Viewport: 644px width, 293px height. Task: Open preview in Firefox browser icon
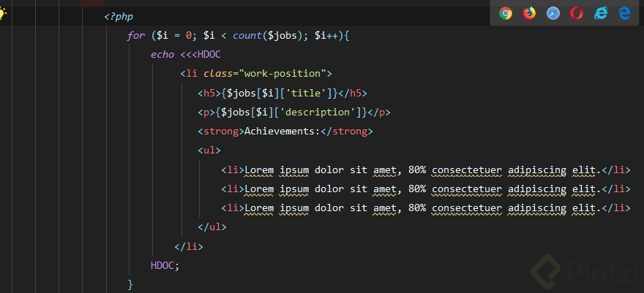(529, 14)
